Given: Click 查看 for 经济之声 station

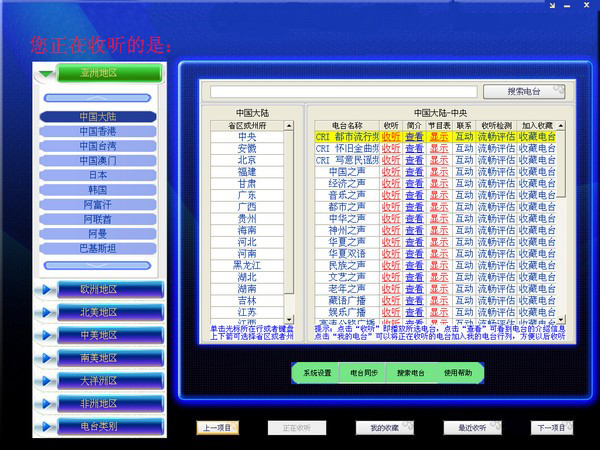Looking at the screenshot, I should pos(414,184).
